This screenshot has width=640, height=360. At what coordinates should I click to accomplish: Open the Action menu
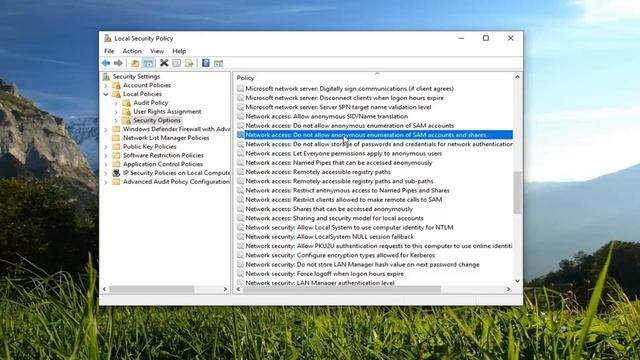[132, 51]
